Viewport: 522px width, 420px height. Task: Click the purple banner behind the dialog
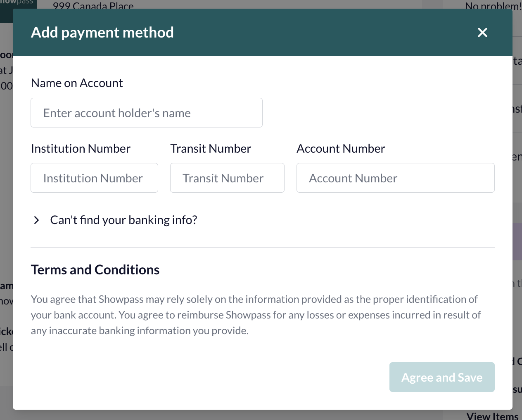517,242
